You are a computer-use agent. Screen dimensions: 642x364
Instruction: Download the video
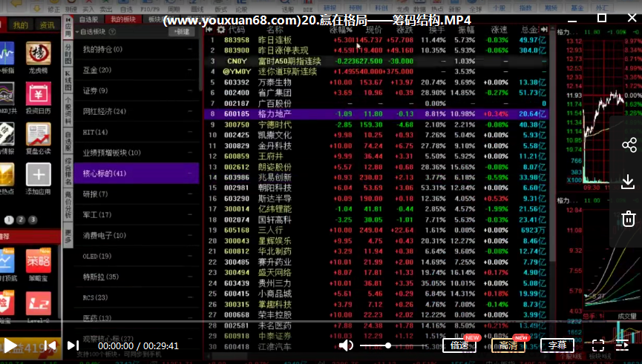pos(628,182)
